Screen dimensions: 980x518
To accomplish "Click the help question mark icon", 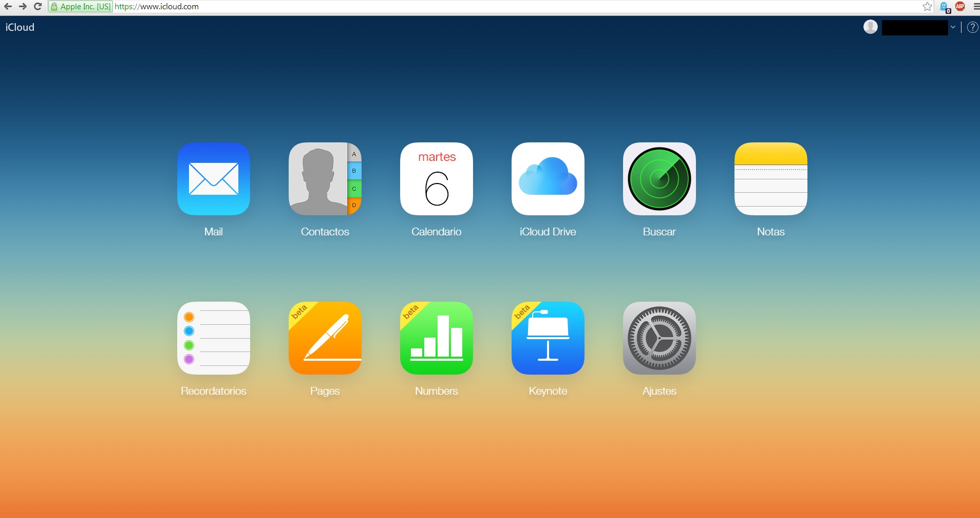I will [x=972, y=27].
